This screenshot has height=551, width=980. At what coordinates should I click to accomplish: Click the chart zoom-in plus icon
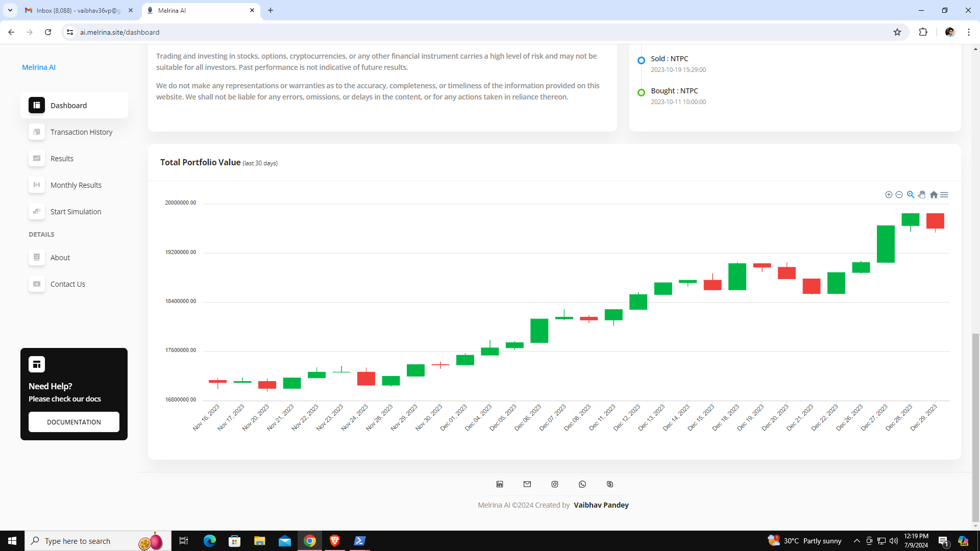[x=889, y=194]
